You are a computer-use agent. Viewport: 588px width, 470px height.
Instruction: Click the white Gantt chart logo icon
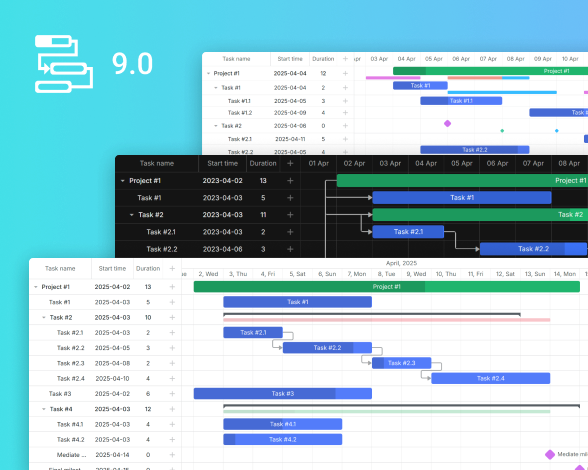click(64, 64)
